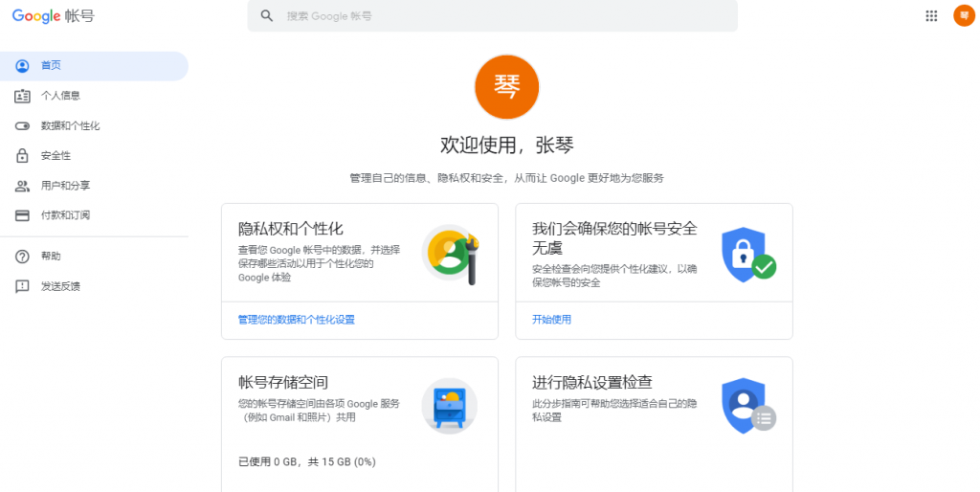The height and width of the screenshot is (492, 980).
Task: Open the 我们会确保您的帐号安全无虞 card heading
Action: (614, 238)
